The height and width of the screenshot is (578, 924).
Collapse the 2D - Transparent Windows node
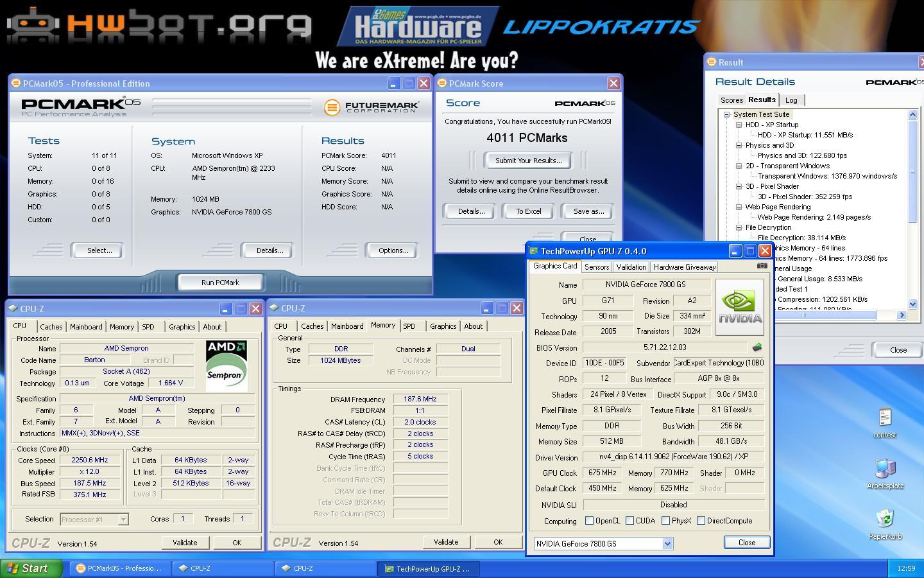coord(739,166)
